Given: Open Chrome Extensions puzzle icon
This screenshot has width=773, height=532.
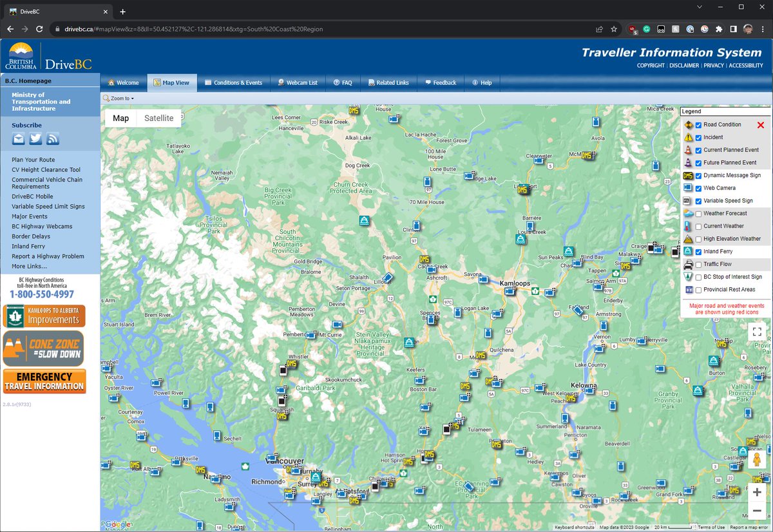Looking at the screenshot, I should click(x=719, y=29).
